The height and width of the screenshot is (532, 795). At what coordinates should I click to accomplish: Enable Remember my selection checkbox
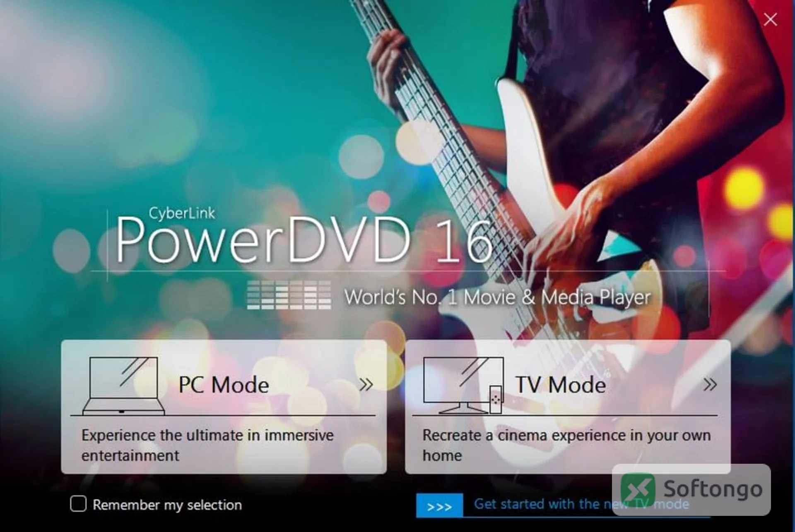coord(78,504)
